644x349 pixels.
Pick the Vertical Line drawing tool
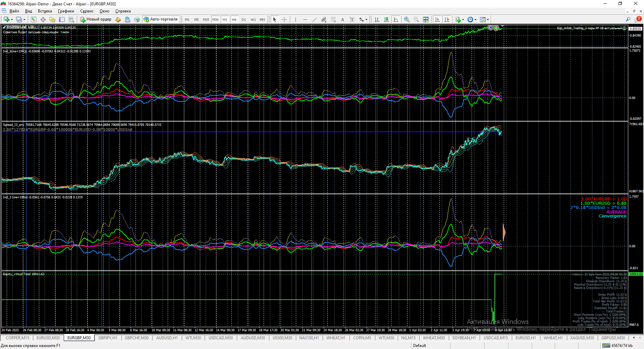point(296,19)
